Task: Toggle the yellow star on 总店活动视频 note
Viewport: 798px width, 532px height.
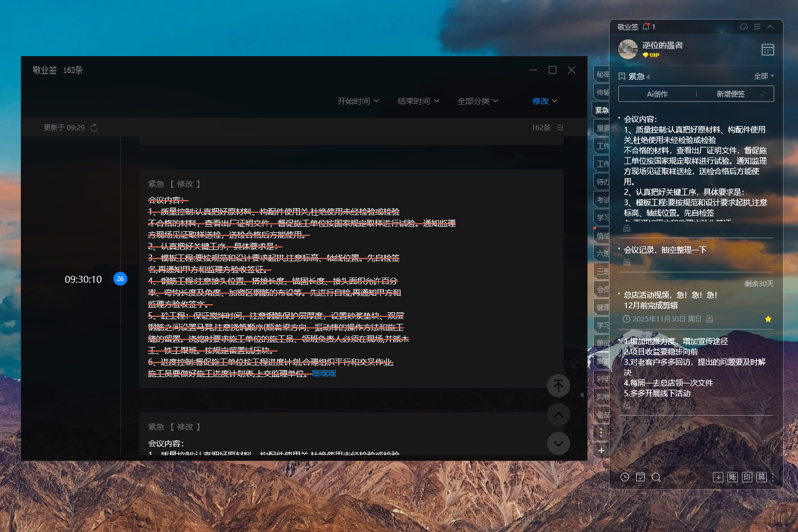Action: [x=768, y=319]
